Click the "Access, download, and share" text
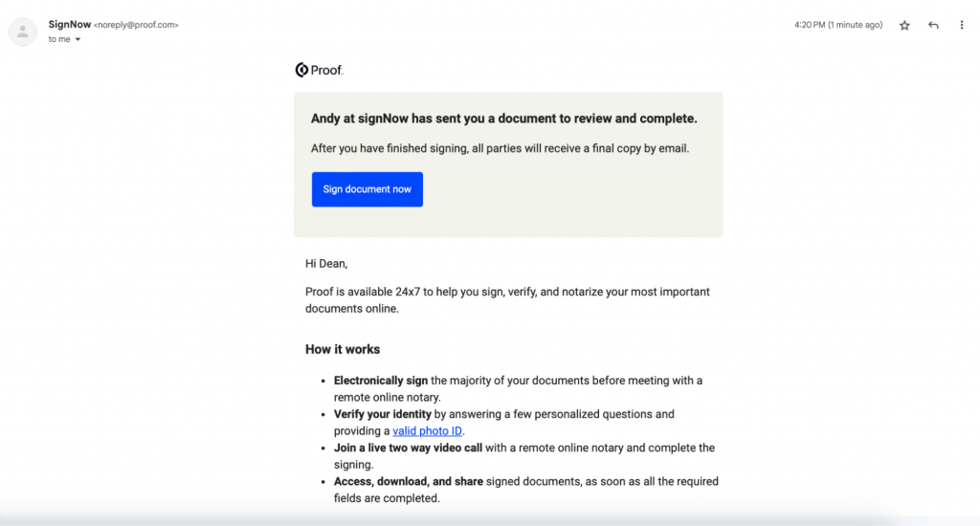Viewport: 980px width, 526px height. [x=408, y=481]
